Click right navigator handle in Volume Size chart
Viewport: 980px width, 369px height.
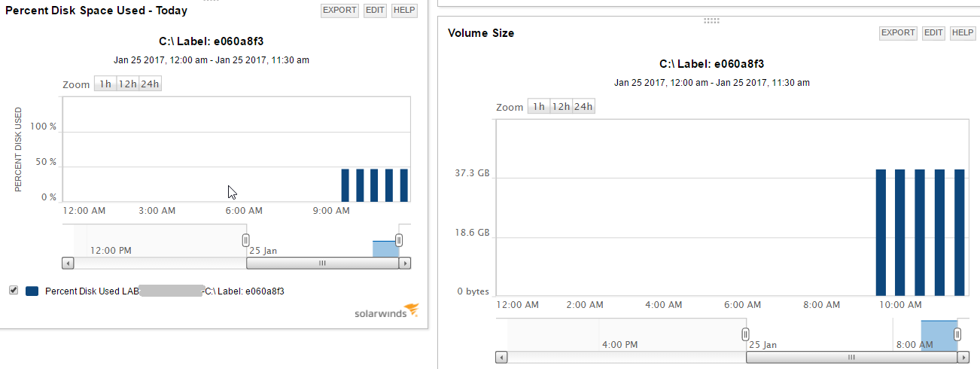[x=957, y=334]
